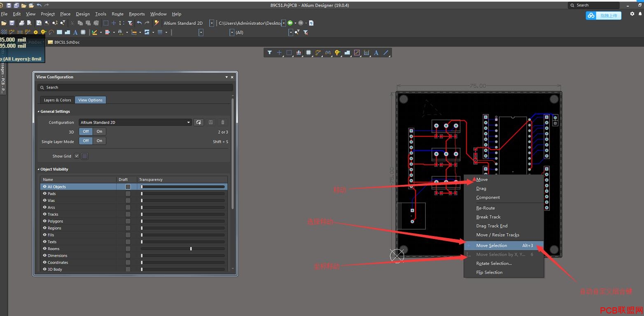Click the place string A icon in wiring toolbar

(x=75, y=32)
